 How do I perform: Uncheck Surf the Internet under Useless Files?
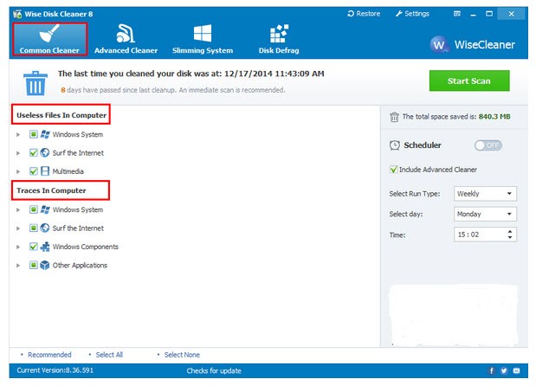coord(33,152)
